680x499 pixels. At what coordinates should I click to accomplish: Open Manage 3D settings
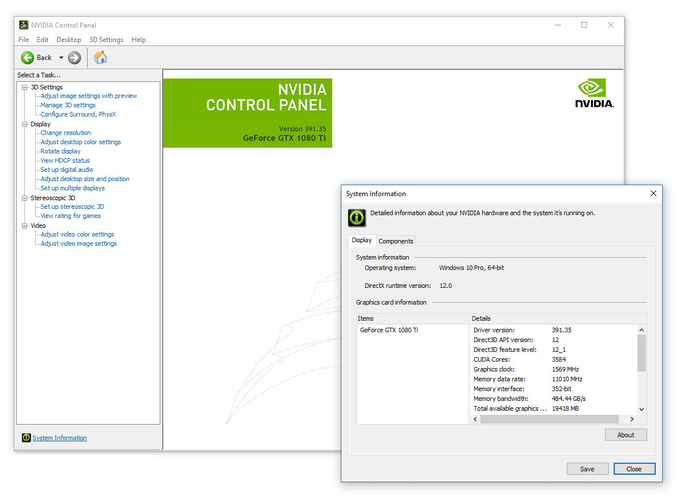click(68, 105)
